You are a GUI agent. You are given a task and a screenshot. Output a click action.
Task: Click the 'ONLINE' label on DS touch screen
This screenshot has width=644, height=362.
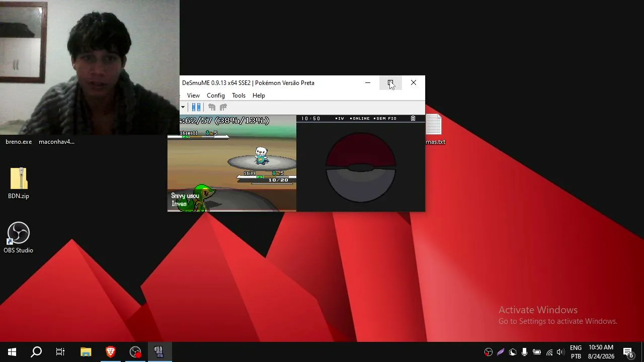[360, 119]
